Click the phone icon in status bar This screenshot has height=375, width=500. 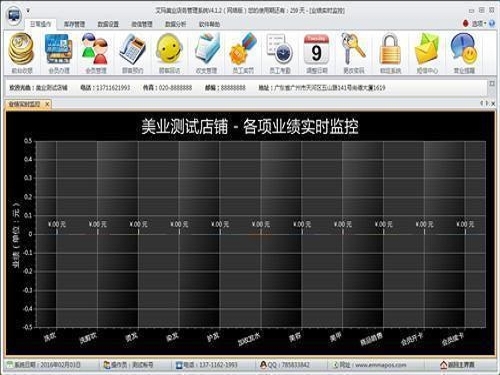(x=179, y=365)
